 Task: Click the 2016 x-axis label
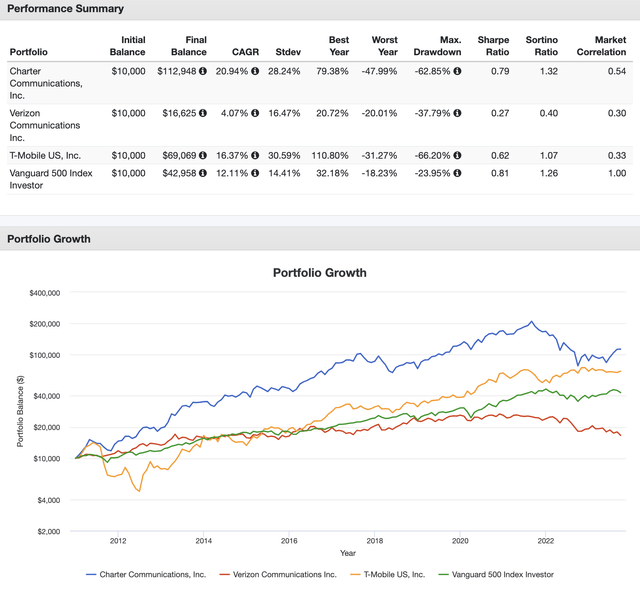click(289, 541)
